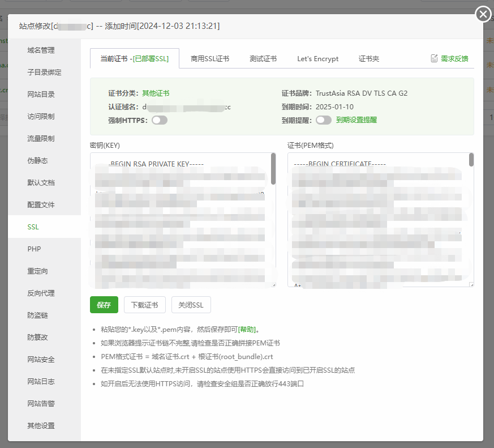The width and height of the screenshot is (494, 448).
Task: Enable the force HTTPS toggle
Action: tap(160, 120)
